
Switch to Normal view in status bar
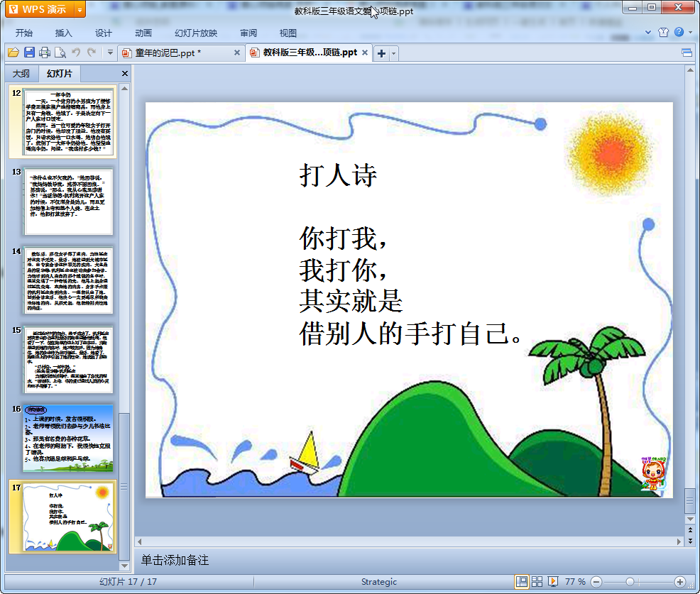tap(522, 582)
